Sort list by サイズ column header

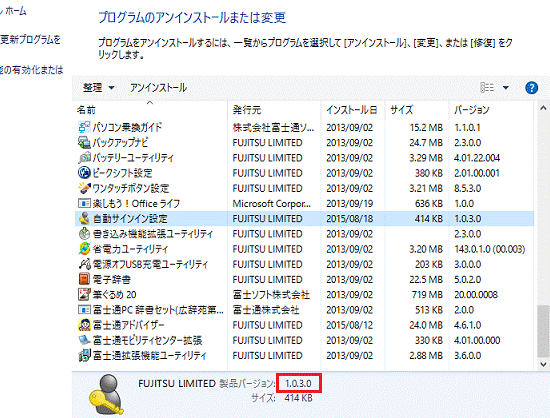pos(402,110)
